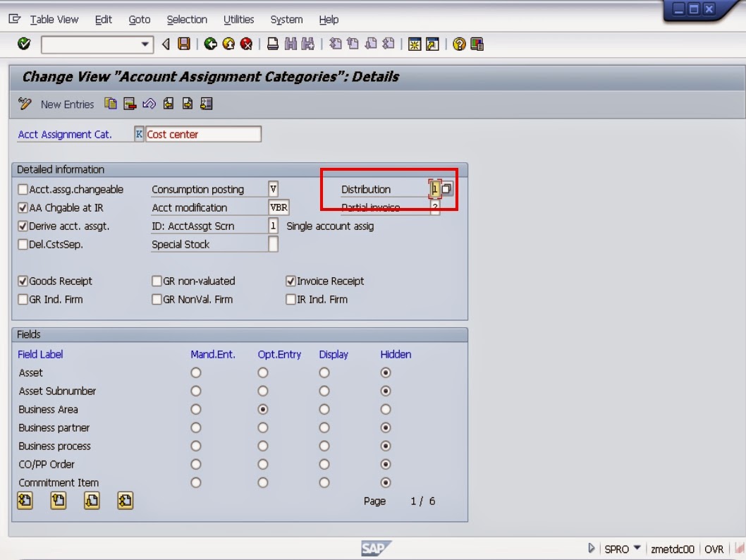This screenshot has height=560, width=746.
Task: Open the Edit menu
Action: [x=103, y=20]
